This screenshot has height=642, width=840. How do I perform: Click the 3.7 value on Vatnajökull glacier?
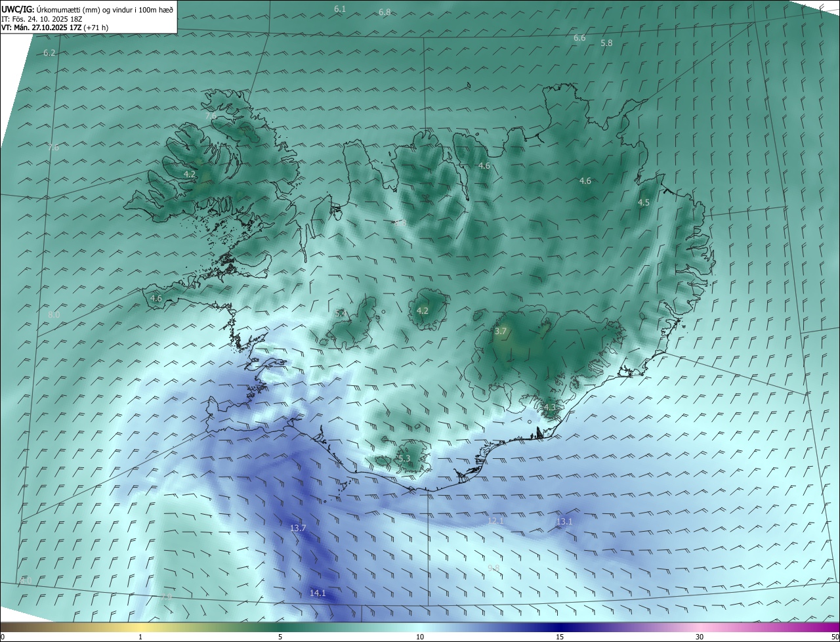(501, 332)
